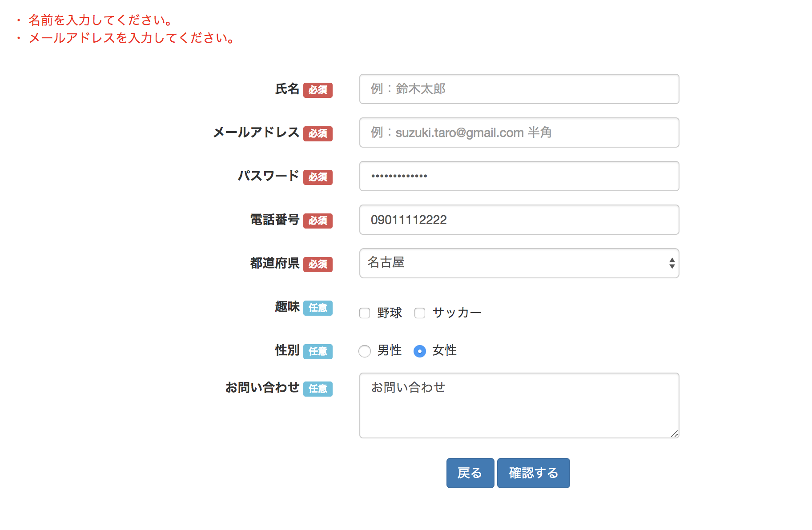The width and height of the screenshot is (812, 530).
Task: Select the 女性 gender radio button
Action: point(420,351)
